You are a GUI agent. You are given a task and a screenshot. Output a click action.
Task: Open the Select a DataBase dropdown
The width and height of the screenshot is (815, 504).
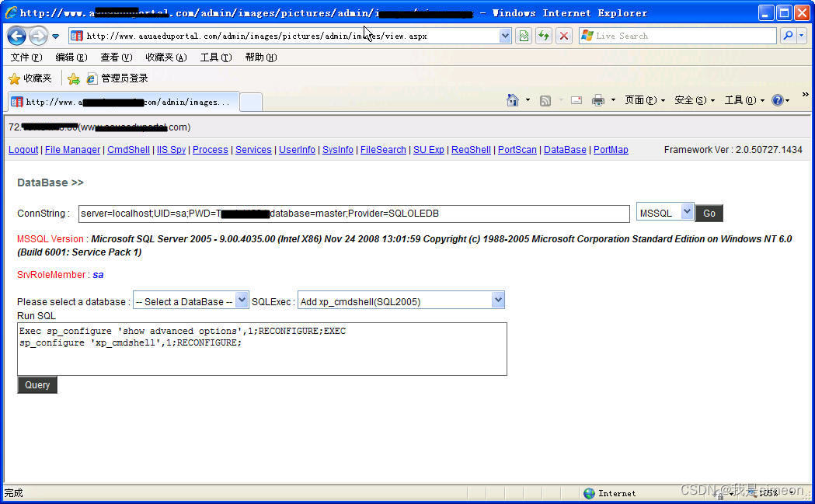(191, 301)
